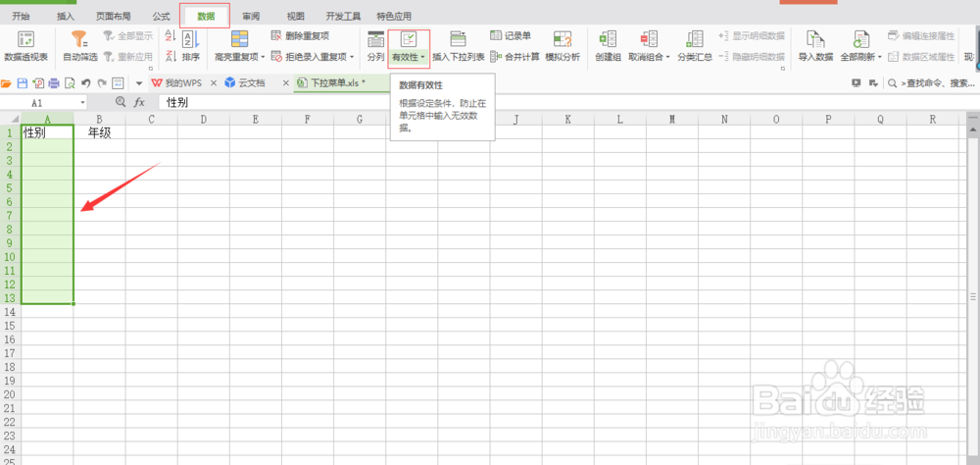Switch to the 我的WPS document tab

click(x=177, y=82)
